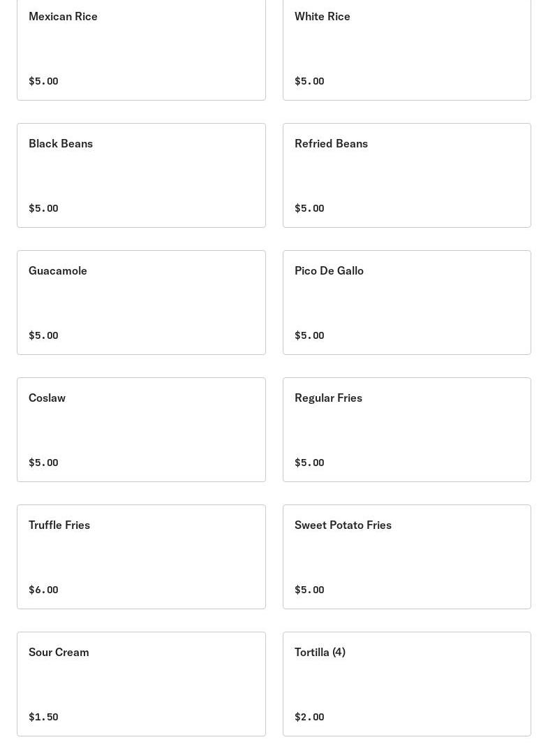Click the Tortilla $2.00 price
The width and height of the screenshot is (548, 756).
(x=309, y=717)
